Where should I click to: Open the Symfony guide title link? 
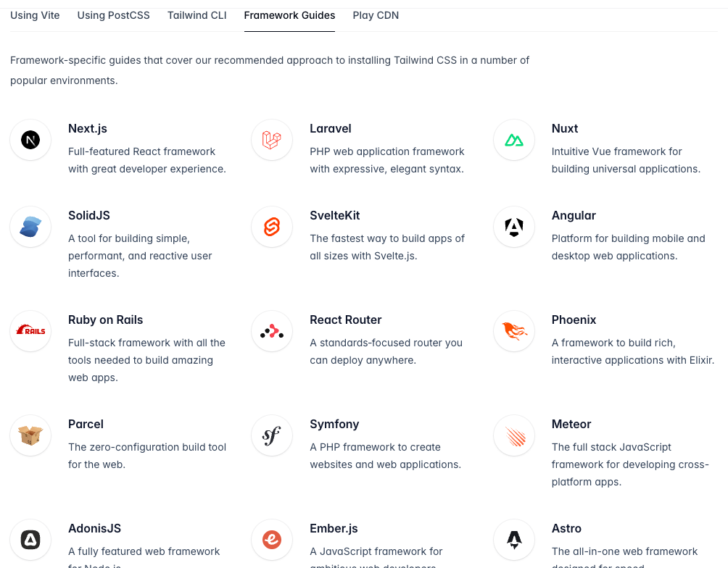[x=334, y=424]
